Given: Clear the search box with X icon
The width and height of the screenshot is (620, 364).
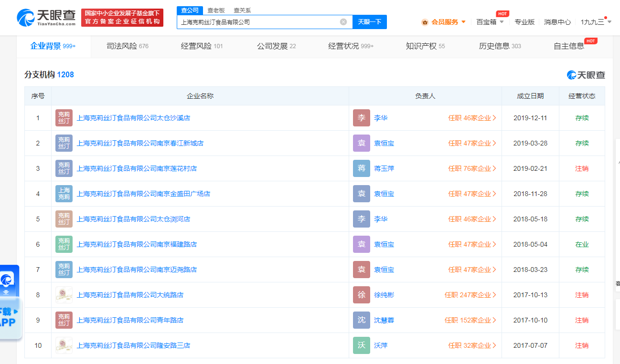Looking at the screenshot, I should point(343,22).
